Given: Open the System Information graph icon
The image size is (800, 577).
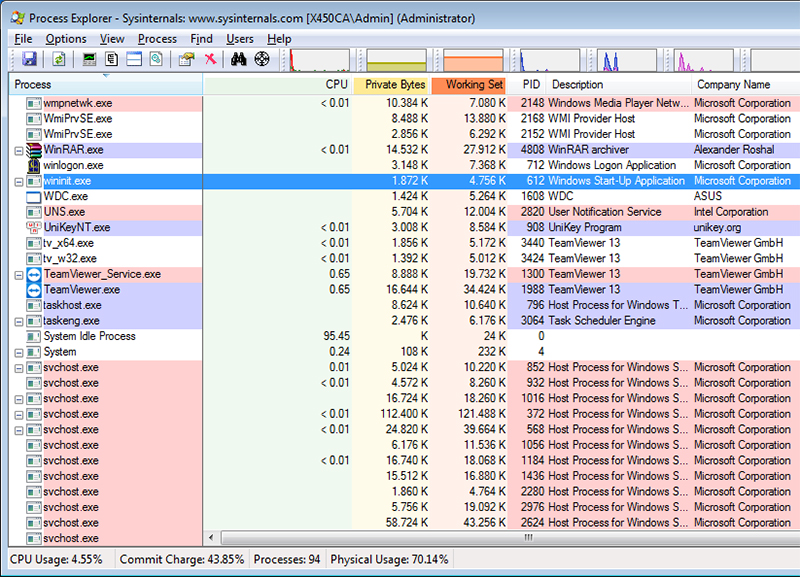Looking at the screenshot, I should click(x=87, y=59).
